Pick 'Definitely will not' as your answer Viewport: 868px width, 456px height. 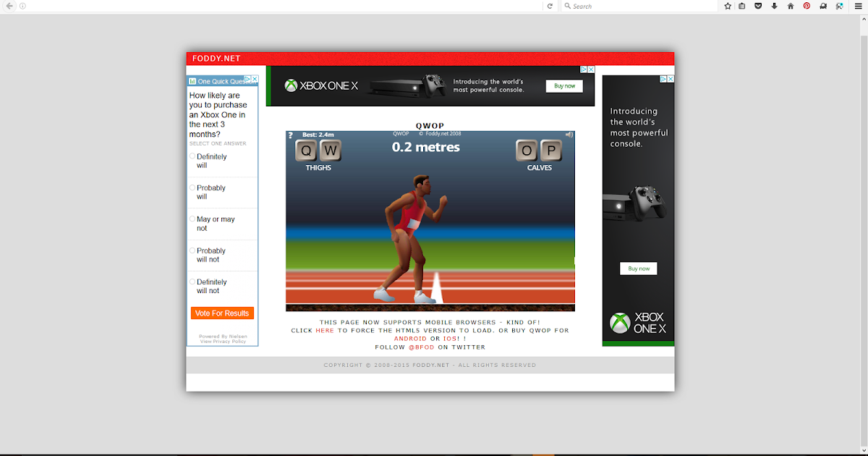pos(191,282)
